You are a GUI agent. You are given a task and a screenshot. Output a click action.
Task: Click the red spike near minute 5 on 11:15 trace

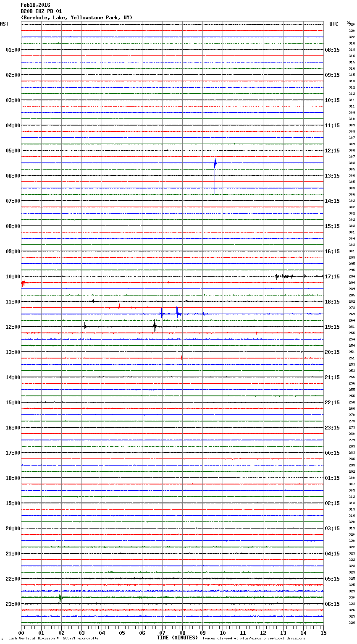(119, 306)
